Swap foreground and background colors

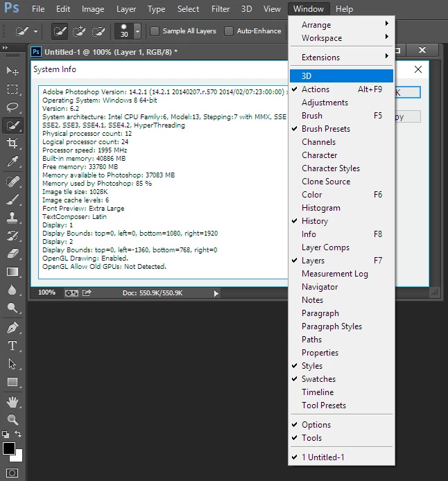(18, 434)
